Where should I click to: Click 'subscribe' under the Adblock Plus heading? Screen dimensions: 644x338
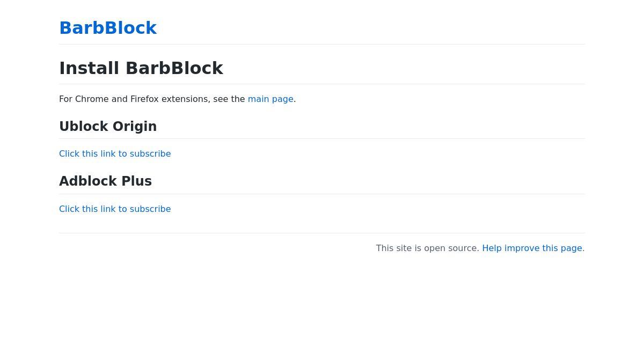tap(150, 209)
